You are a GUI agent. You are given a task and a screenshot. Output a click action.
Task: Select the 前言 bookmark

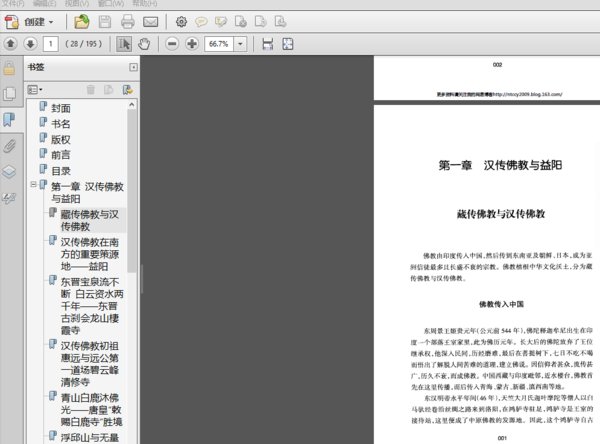[x=61, y=155]
